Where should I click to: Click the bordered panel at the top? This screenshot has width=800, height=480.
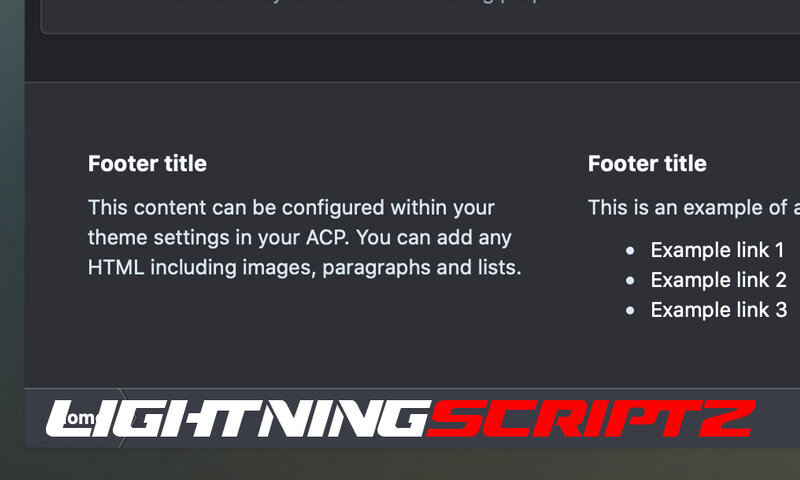point(400,20)
